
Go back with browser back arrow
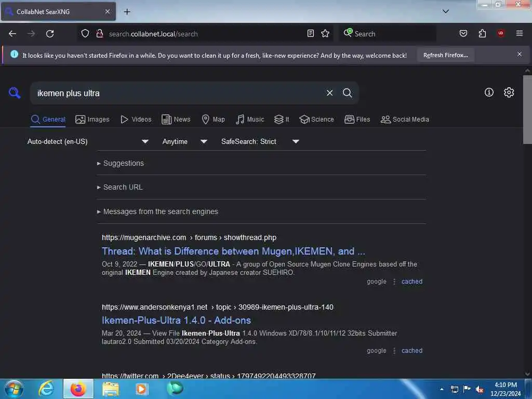(12, 34)
